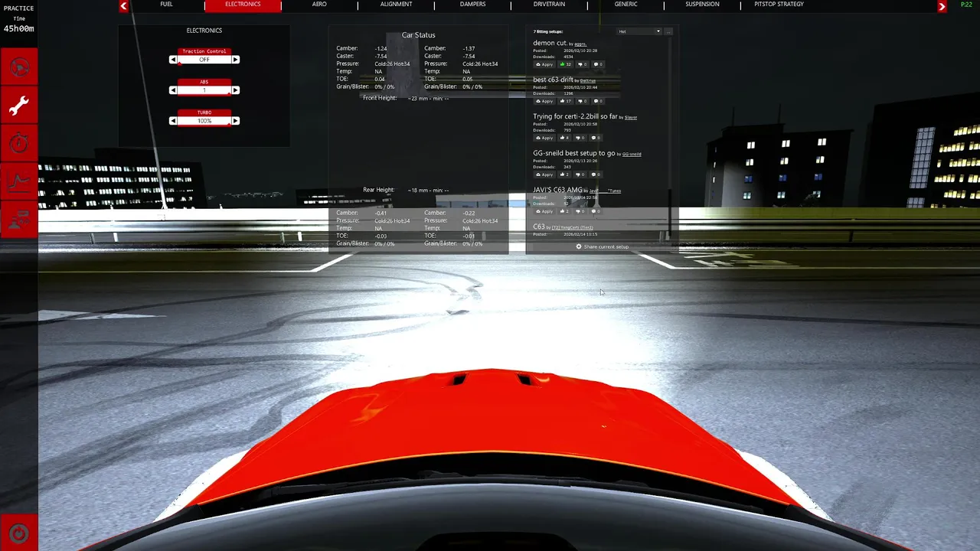980x551 pixels.
Task: Open comments on Trying for certi-2.2bill setup
Action: click(x=596, y=138)
